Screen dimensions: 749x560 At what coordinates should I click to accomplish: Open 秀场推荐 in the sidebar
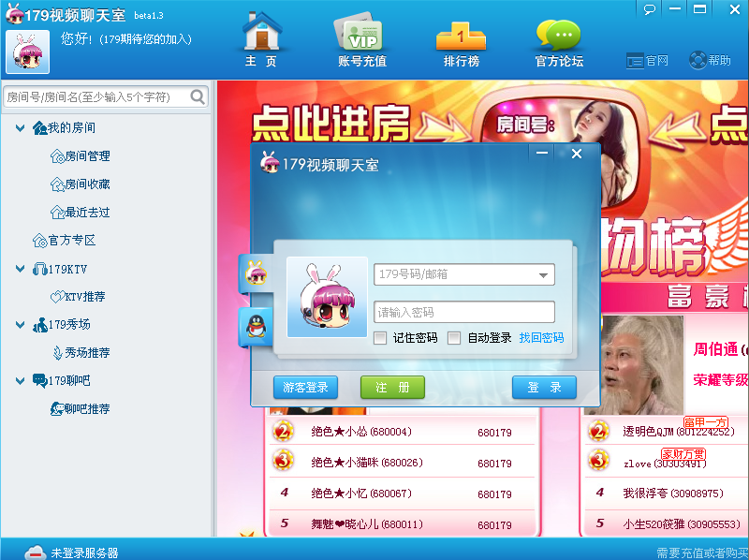coord(81,353)
